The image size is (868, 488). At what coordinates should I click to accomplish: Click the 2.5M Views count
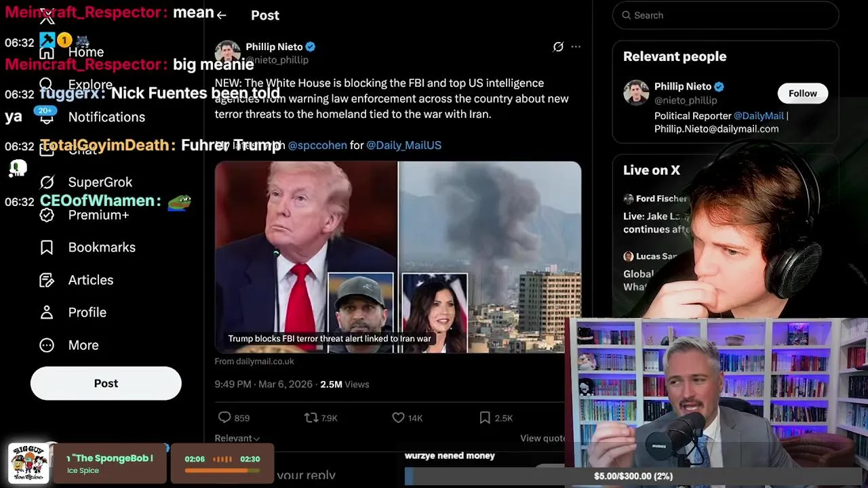tap(344, 384)
